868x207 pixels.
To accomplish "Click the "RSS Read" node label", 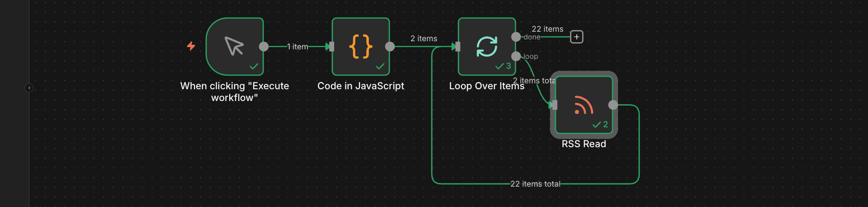I will point(584,144).
